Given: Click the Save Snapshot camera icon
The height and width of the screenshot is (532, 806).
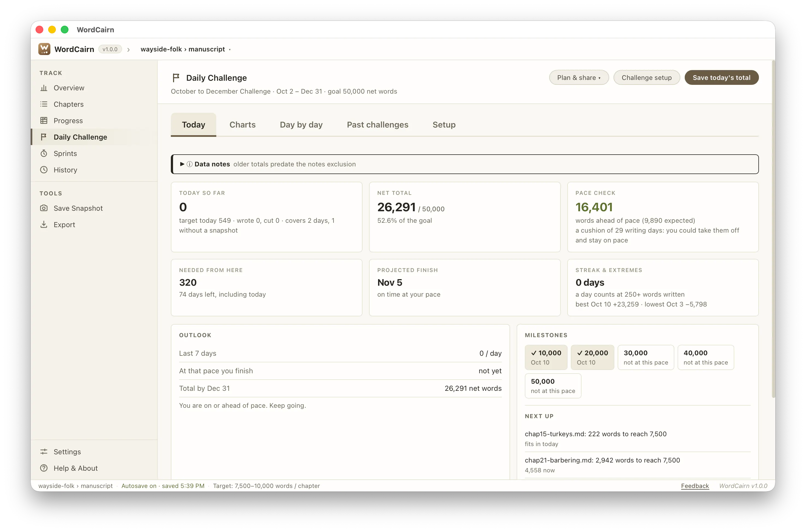Looking at the screenshot, I should point(44,208).
